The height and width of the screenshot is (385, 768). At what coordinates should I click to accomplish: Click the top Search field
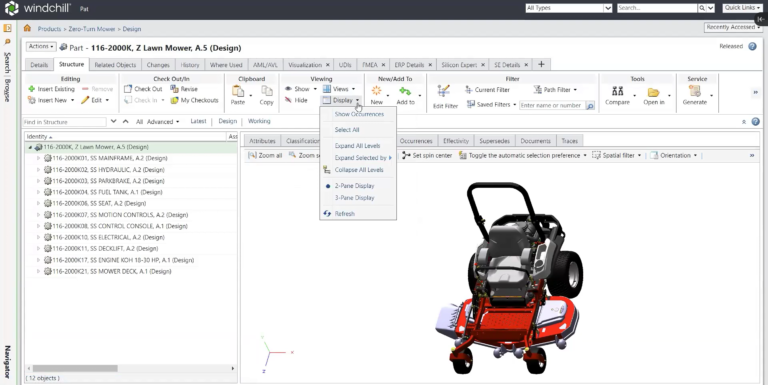tap(657, 8)
